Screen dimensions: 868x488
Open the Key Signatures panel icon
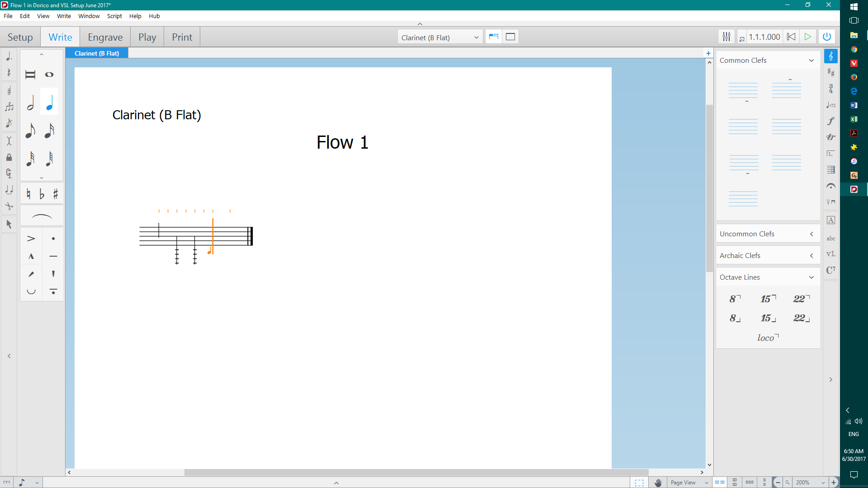pyautogui.click(x=830, y=72)
